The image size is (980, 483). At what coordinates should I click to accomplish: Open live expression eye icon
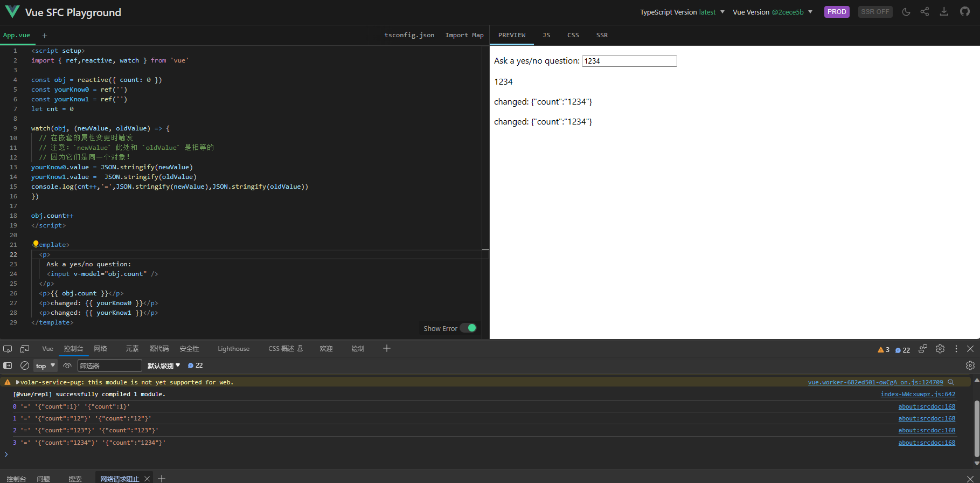[67, 365]
